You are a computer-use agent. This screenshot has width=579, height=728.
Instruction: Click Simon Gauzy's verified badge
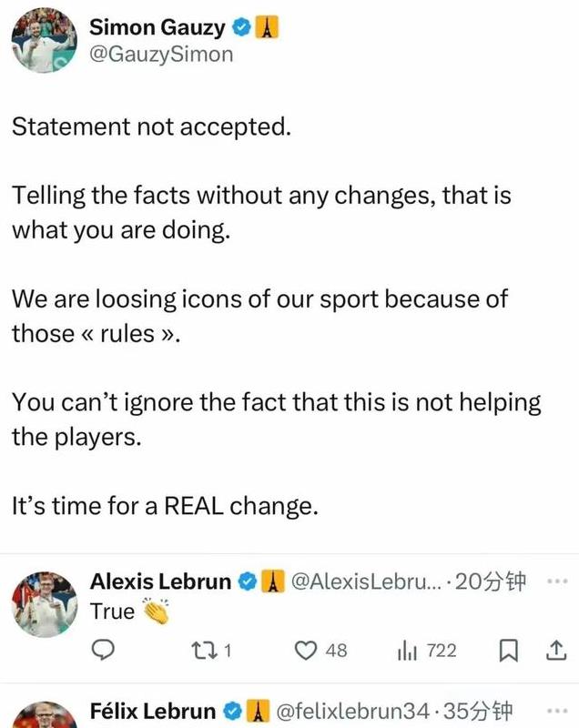[x=242, y=28]
